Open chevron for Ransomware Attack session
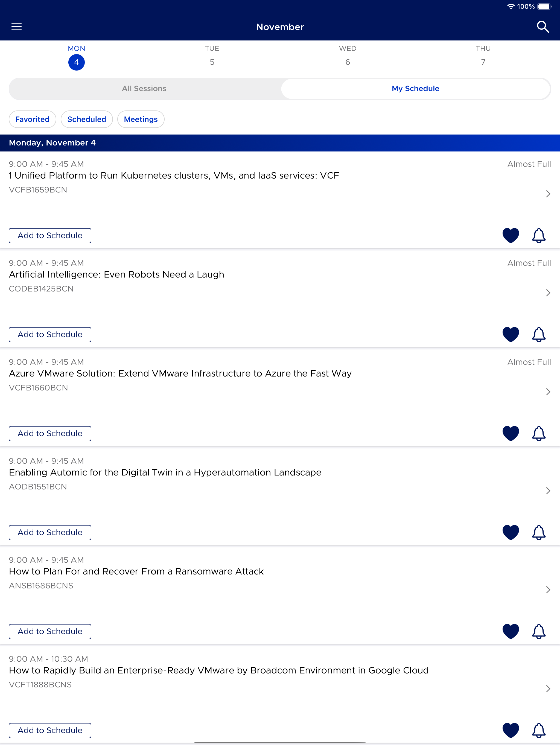Screen dimensions: 560x747 click(548, 590)
